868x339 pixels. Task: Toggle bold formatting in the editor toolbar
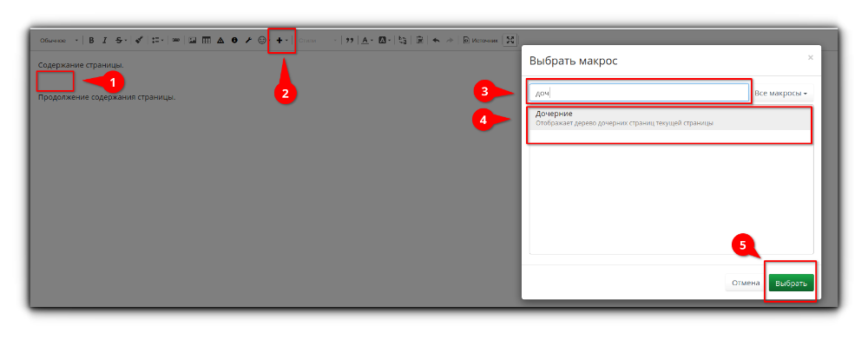(x=91, y=41)
